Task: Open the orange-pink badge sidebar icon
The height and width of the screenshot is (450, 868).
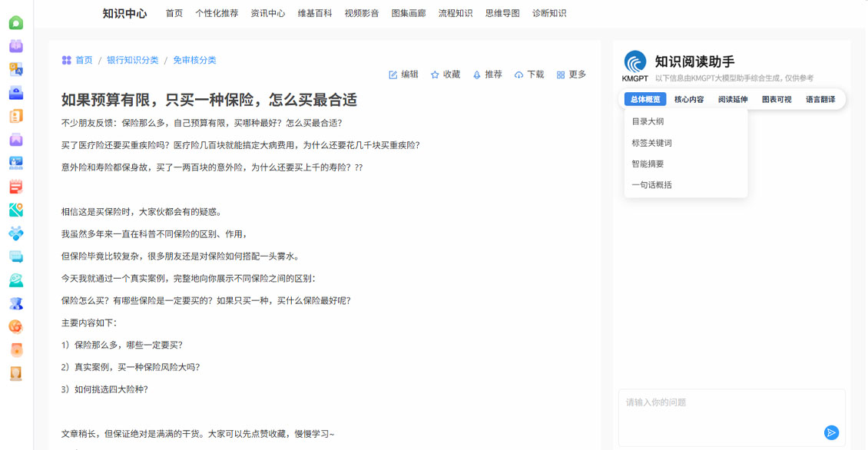Action: click(16, 350)
